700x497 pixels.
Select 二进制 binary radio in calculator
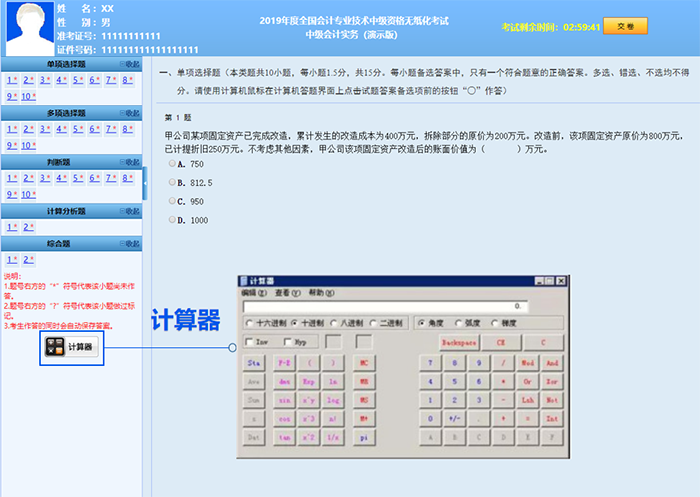coord(373,323)
